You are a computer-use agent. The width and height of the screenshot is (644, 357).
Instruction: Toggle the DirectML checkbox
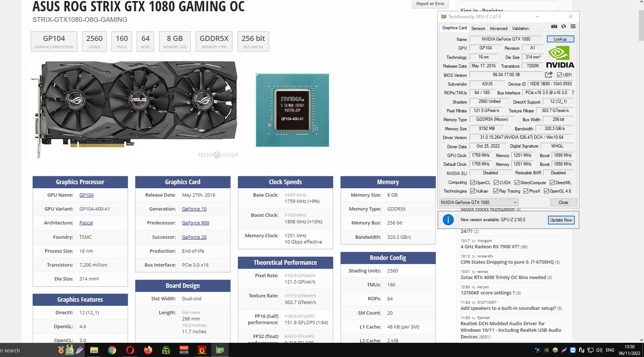pyautogui.click(x=552, y=183)
